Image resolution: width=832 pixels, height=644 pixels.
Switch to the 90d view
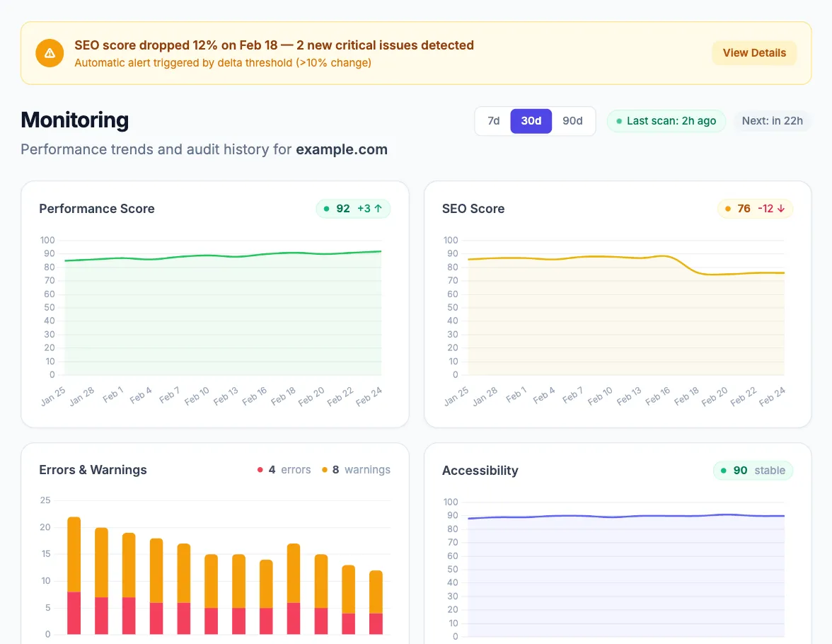[573, 121]
